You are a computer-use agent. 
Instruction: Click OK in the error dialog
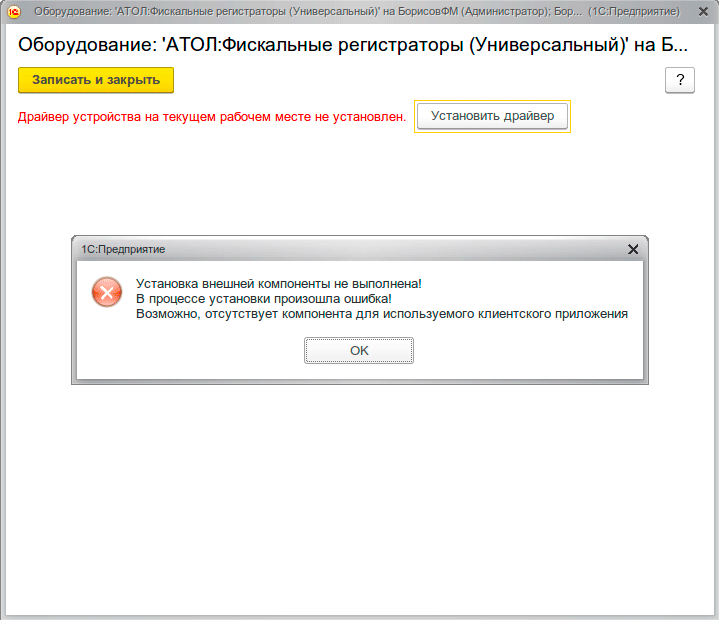[x=359, y=351]
